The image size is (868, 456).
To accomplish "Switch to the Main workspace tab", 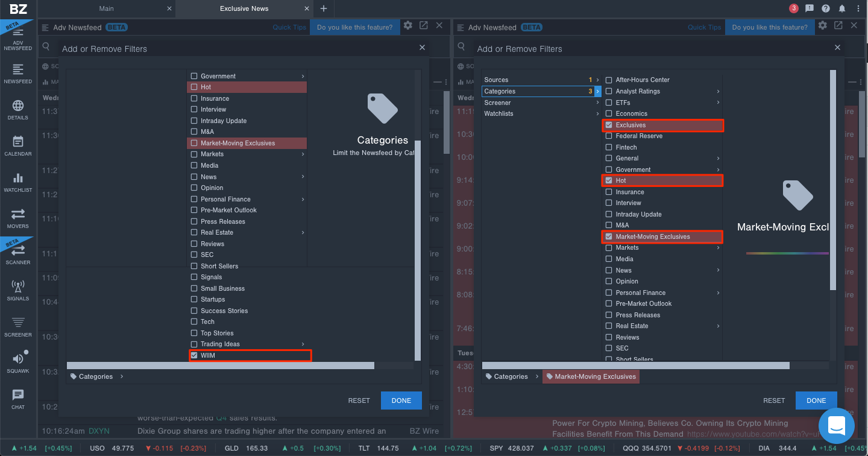I will tap(106, 8).
